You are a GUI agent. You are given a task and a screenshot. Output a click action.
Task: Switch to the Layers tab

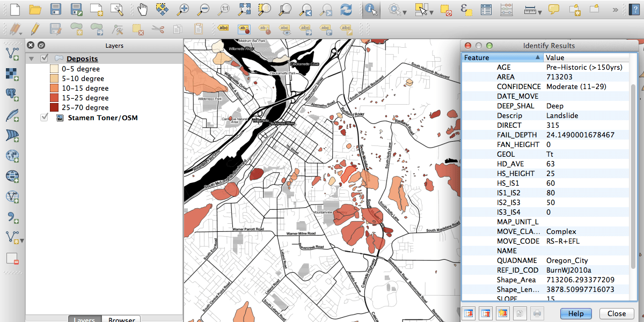[84, 319]
